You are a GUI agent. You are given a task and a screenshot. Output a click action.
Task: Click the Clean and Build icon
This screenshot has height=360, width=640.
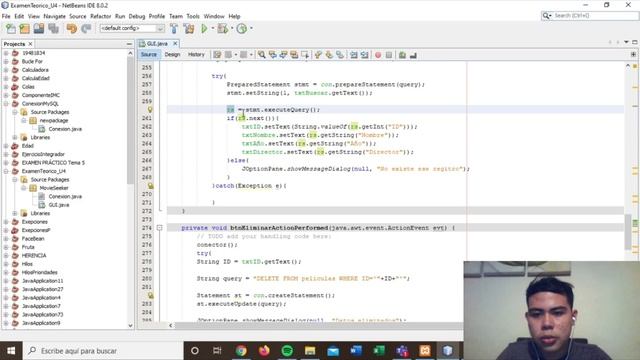pyautogui.click(x=189, y=29)
